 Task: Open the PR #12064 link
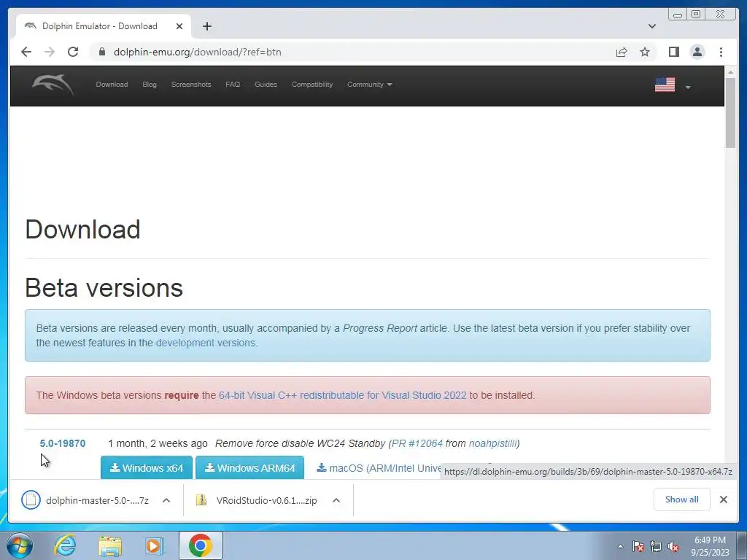tap(417, 443)
